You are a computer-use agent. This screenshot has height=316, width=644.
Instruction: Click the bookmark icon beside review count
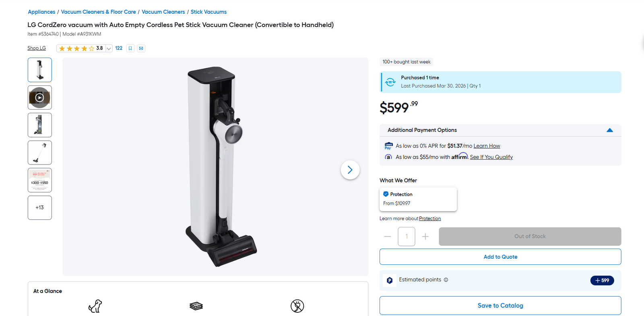click(x=130, y=48)
